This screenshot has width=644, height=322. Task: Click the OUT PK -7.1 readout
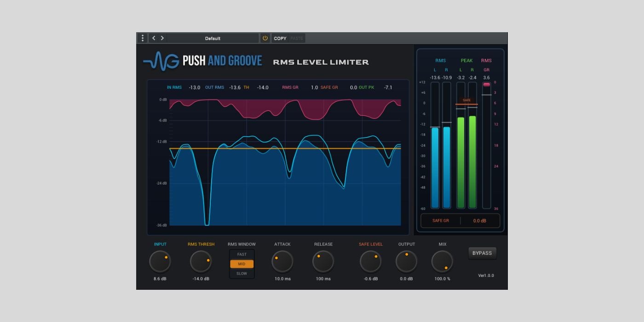375,87
